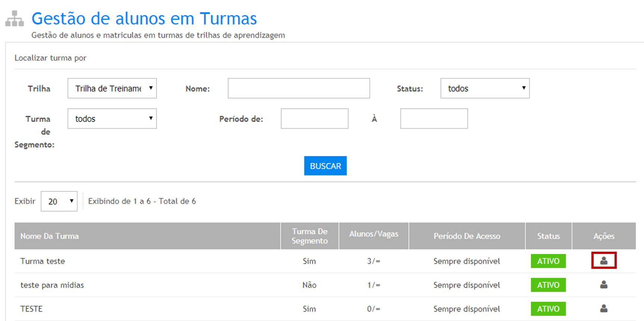644x321 pixels.
Task: Focus the Nome text field
Action: 298,88
